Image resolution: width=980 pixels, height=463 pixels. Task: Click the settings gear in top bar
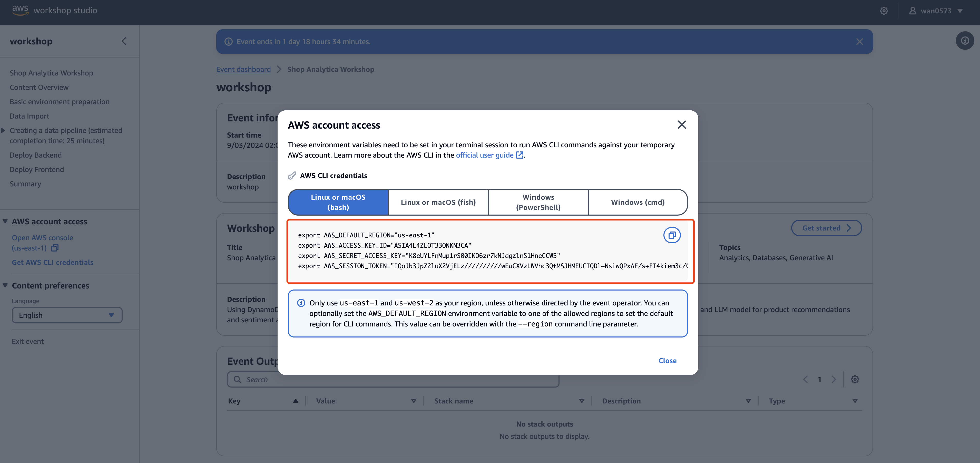click(884, 11)
